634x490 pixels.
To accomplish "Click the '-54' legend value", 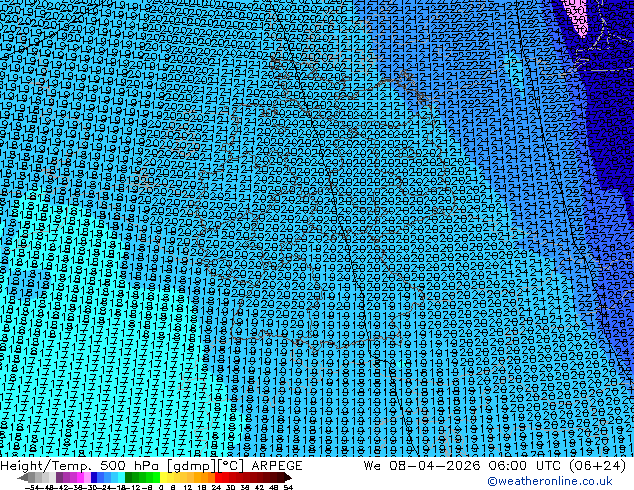I will [x=32, y=488].
